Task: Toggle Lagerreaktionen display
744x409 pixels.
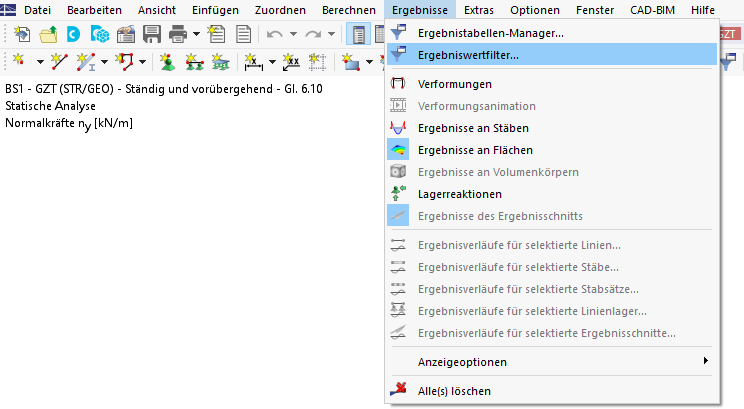Action: tap(552, 194)
